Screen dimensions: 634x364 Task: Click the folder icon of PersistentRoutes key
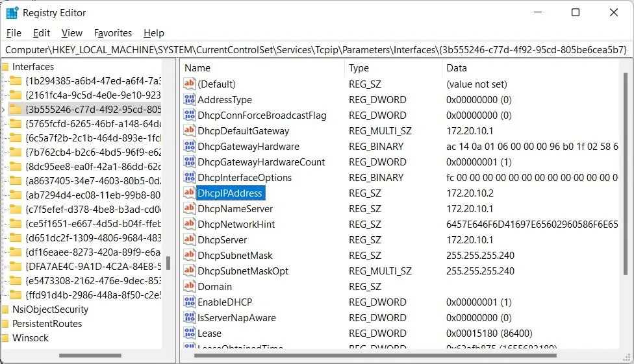(x=5, y=324)
